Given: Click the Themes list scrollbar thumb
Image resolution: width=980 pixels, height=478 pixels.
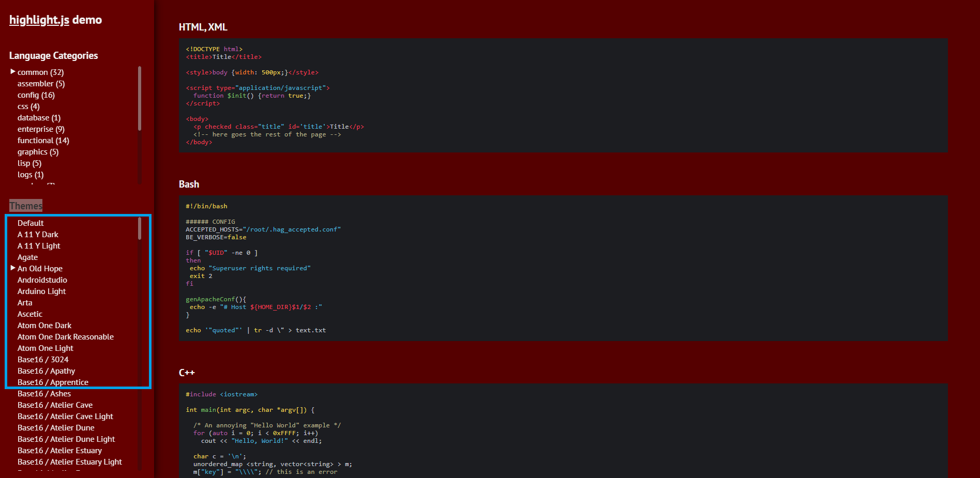Looking at the screenshot, I should pyautogui.click(x=140, y=228).
